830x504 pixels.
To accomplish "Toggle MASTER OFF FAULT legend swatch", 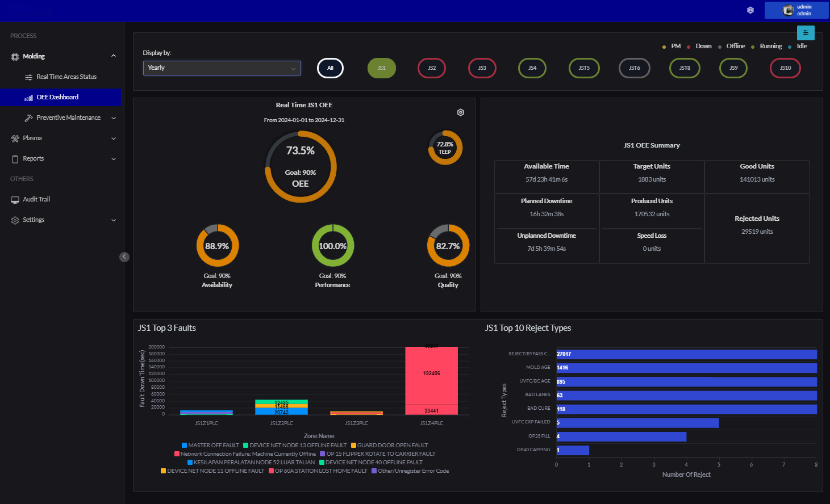I will tap(184, 446).
